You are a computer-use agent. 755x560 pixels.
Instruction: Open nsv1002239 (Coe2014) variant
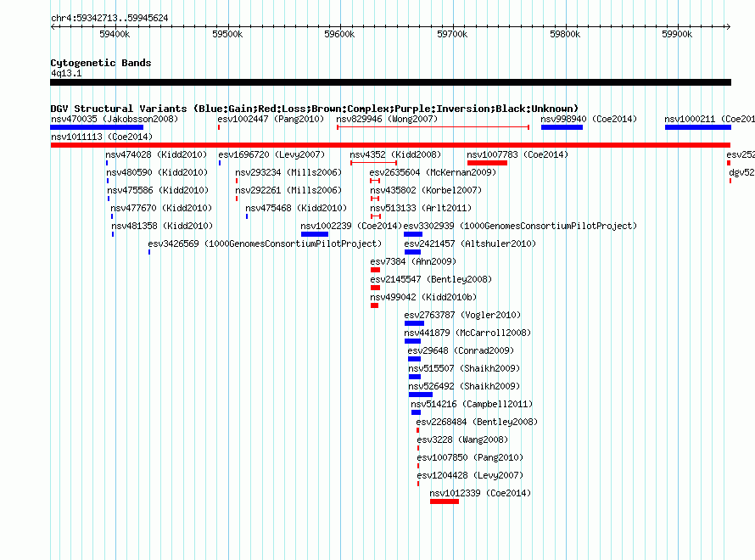pos(351,226)
